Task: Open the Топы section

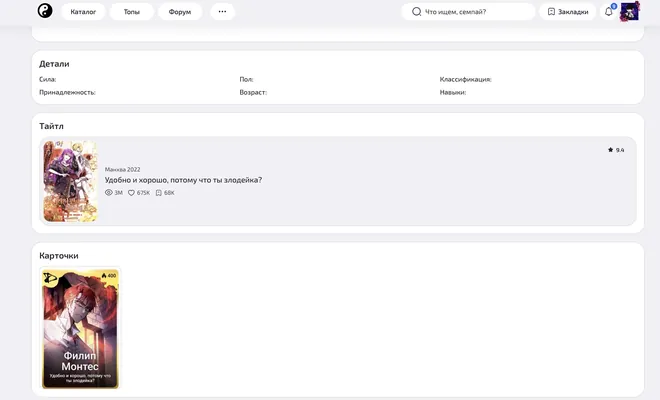Action: pos(132,12)
